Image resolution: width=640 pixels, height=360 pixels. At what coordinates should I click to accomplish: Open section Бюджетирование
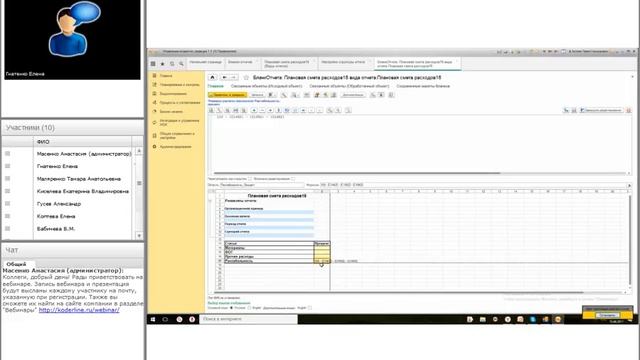pos(173,93)
